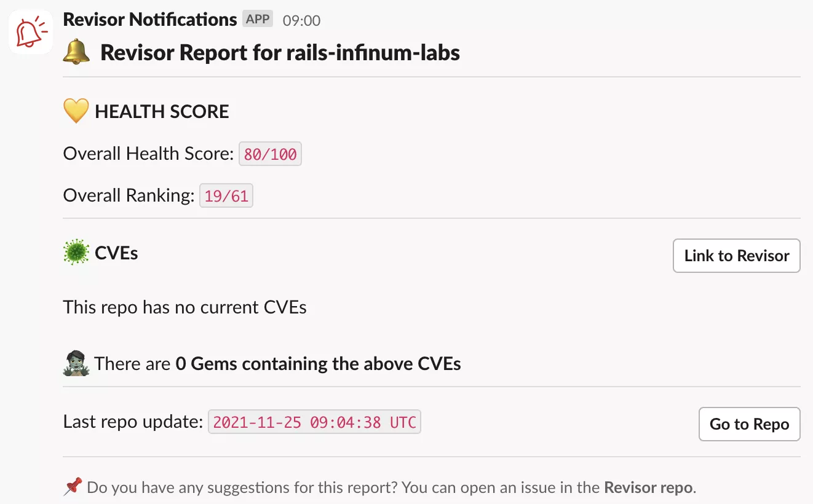
Task: Click the Revisor Report for rails-infinum-labs title
Action: (280, 52)
